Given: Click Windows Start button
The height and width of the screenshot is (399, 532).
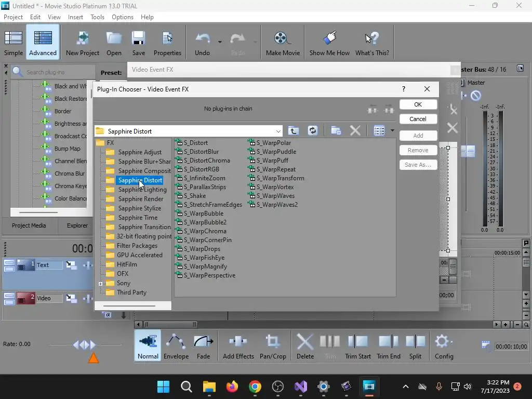Looking at the screenshot, I should pyautogui.click(x=163, y=387).
